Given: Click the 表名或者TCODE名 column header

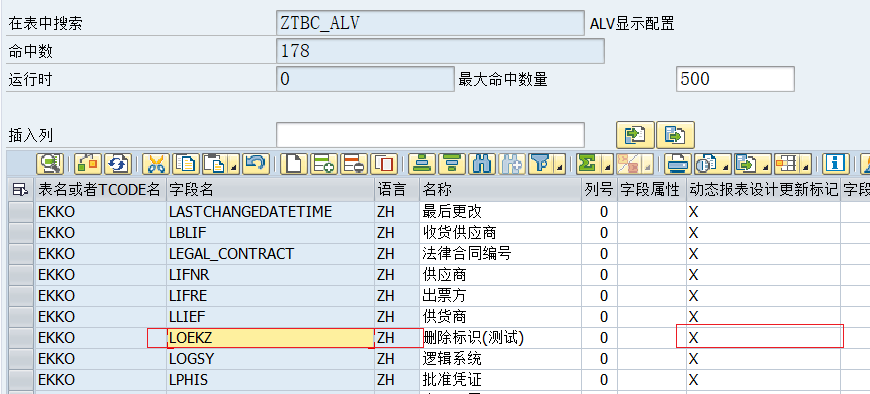Looking at the screenshot, I should click(x=100, y=190).
